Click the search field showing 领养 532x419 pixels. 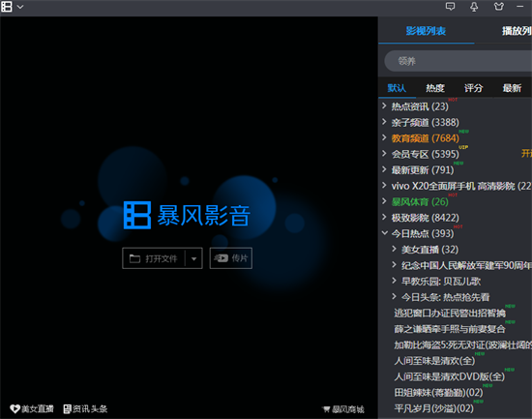(x=458, y=61)
